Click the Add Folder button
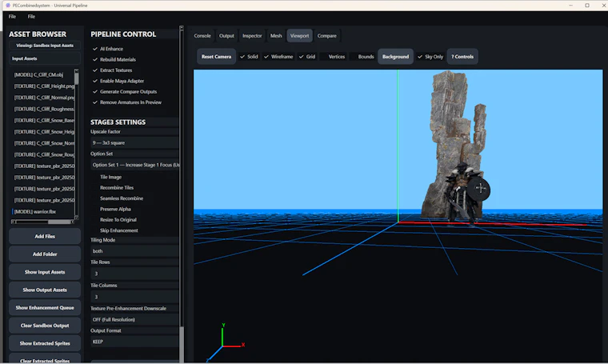Viewport: 608px width, 364px height. click(45, 254)
